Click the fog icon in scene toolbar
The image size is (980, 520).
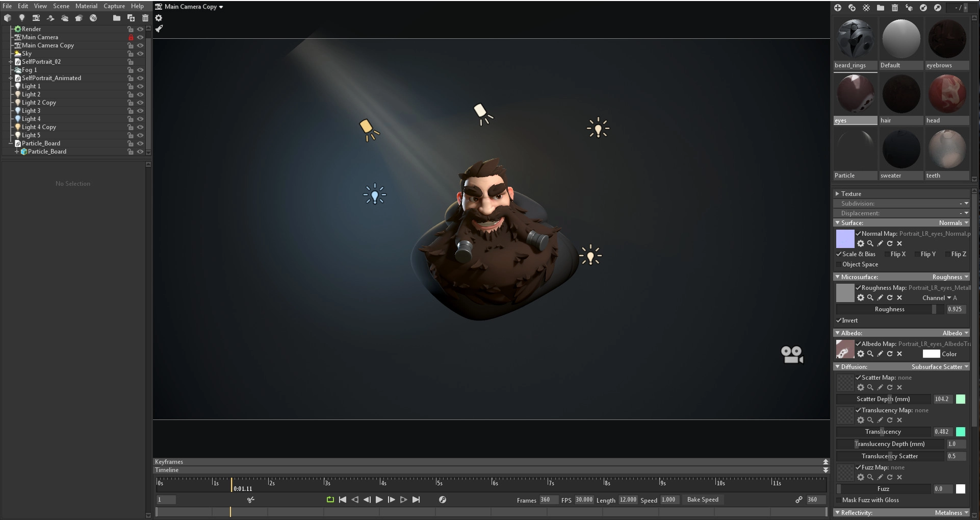coord(65,18)
